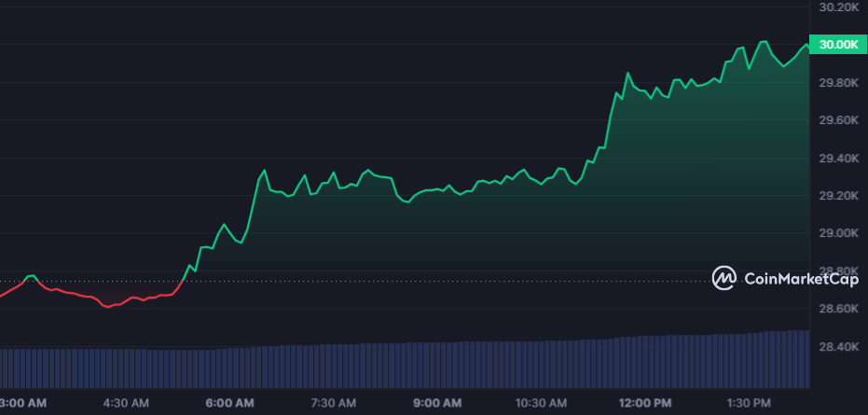
Task: Click the 29.00K price axis label
Action: (x=837, y=233)
